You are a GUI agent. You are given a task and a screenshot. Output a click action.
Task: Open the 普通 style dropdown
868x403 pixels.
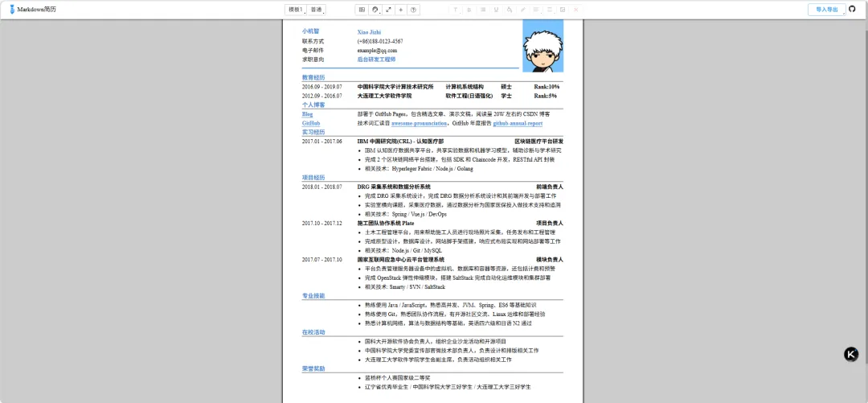coord(317,10)
